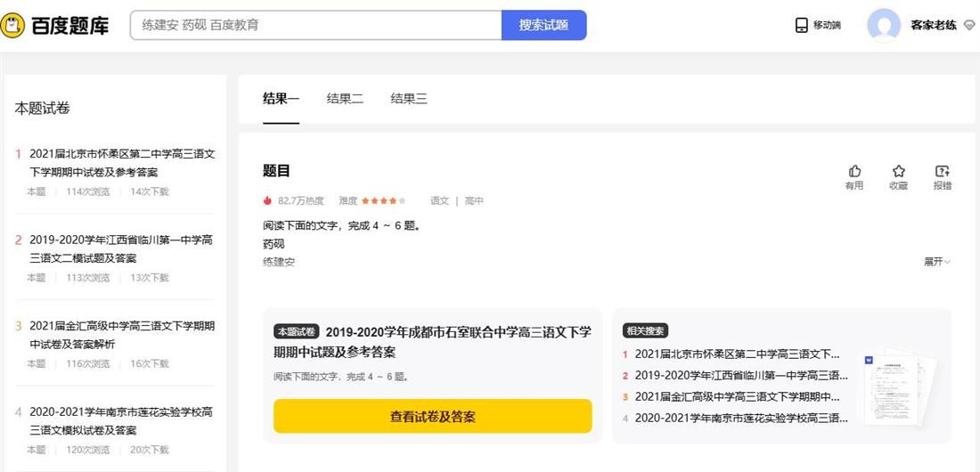
Task: Click the 13次下载 text
Action: (x=150, y=278)
